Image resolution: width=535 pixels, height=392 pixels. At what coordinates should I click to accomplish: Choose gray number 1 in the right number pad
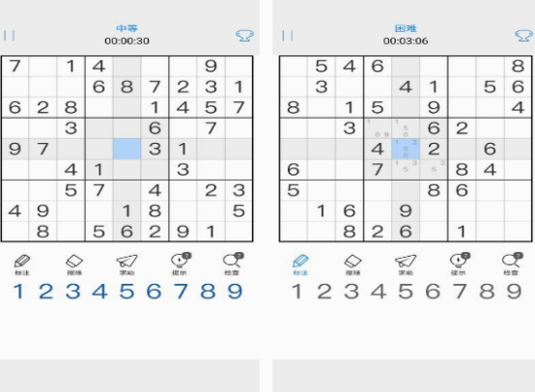coord(296,292)
